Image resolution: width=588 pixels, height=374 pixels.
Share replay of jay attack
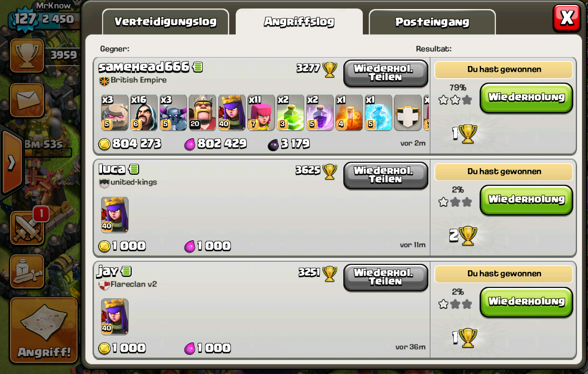385,277
